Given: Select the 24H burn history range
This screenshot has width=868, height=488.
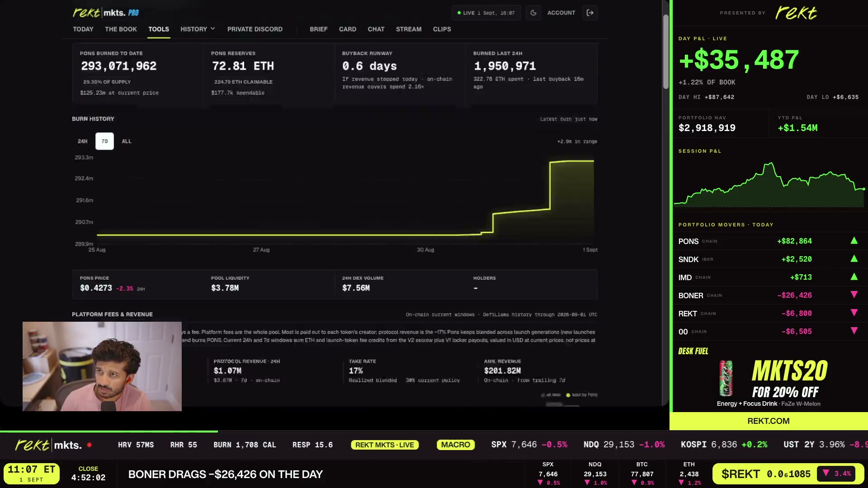Looking at the screenshot, I should [x=82, y=141].
